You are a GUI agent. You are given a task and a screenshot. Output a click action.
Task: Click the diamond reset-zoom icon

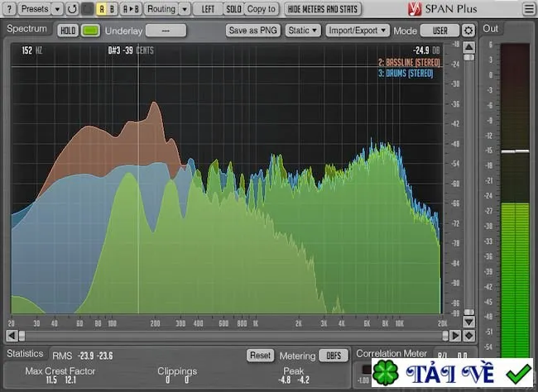469,336
